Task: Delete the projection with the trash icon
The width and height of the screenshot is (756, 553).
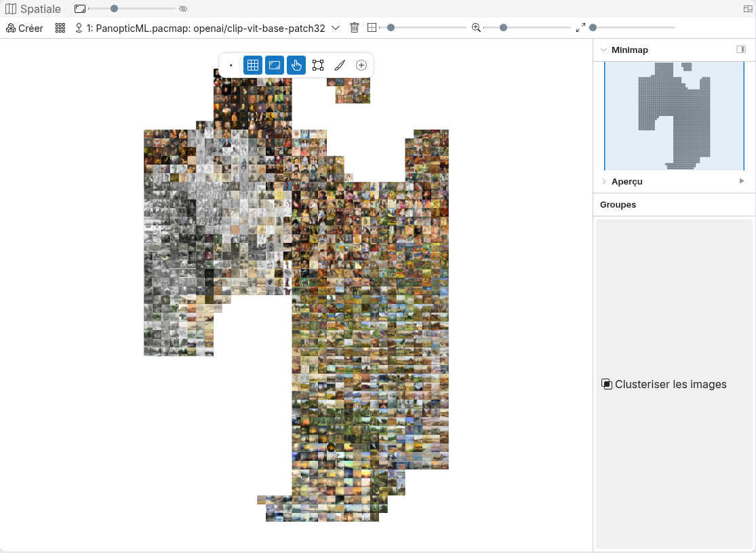Action: [x=355, y=28]
